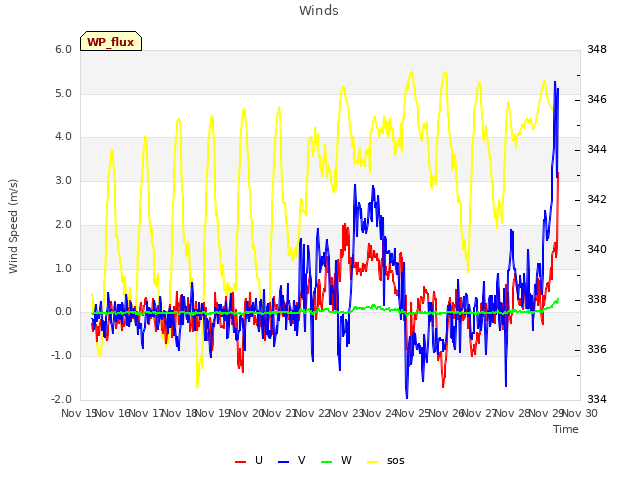
Task: Click the Wind Speed (m/s) axis label
Action: point(13,226)
